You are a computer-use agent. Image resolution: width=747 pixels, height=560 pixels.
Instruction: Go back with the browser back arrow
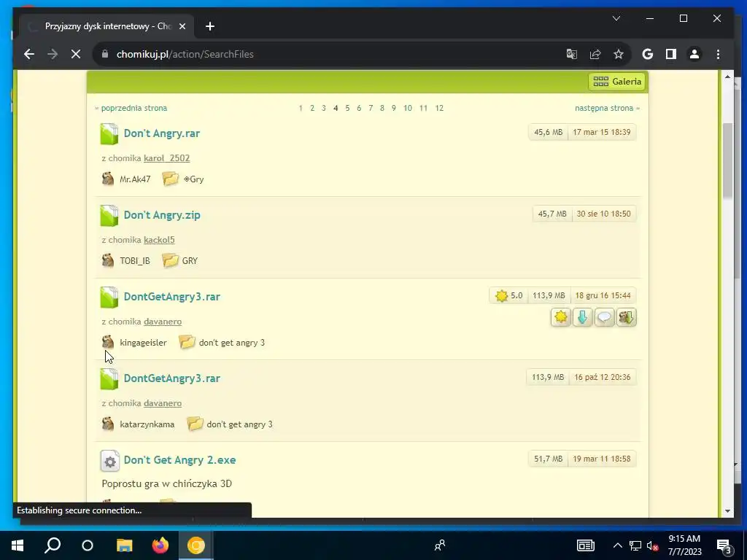(x=29, y=54)
